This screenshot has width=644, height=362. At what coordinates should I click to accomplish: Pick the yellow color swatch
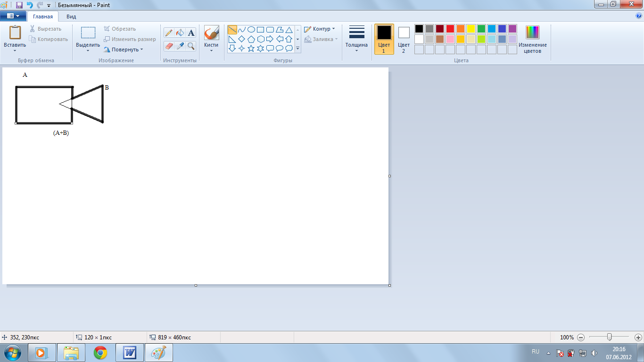471,29
